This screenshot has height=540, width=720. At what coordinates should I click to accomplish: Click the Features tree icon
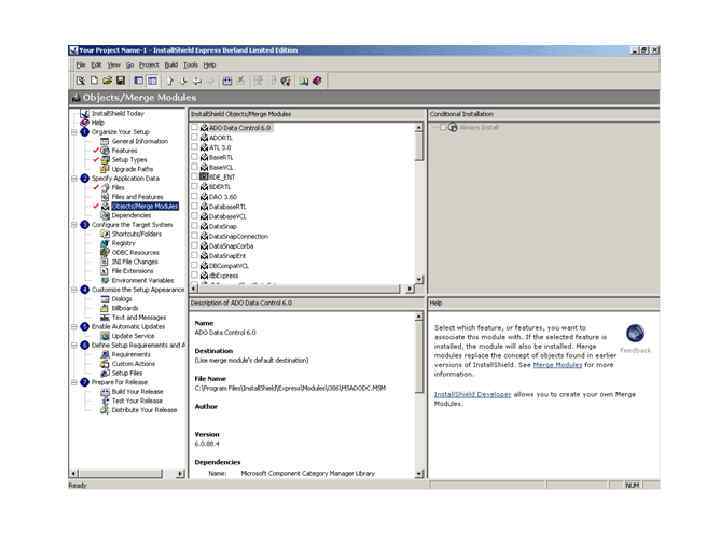coord(105,151)
